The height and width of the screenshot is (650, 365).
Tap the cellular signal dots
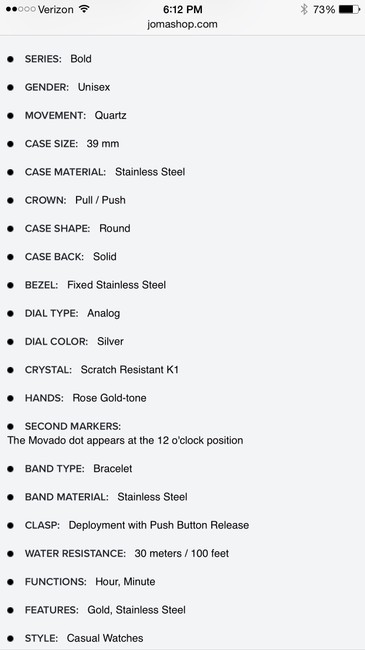[x=21, y=9]
